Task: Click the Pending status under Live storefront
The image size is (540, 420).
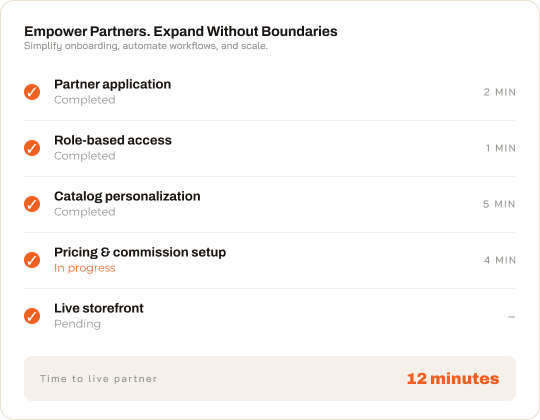Action: [x=77, y=324]
